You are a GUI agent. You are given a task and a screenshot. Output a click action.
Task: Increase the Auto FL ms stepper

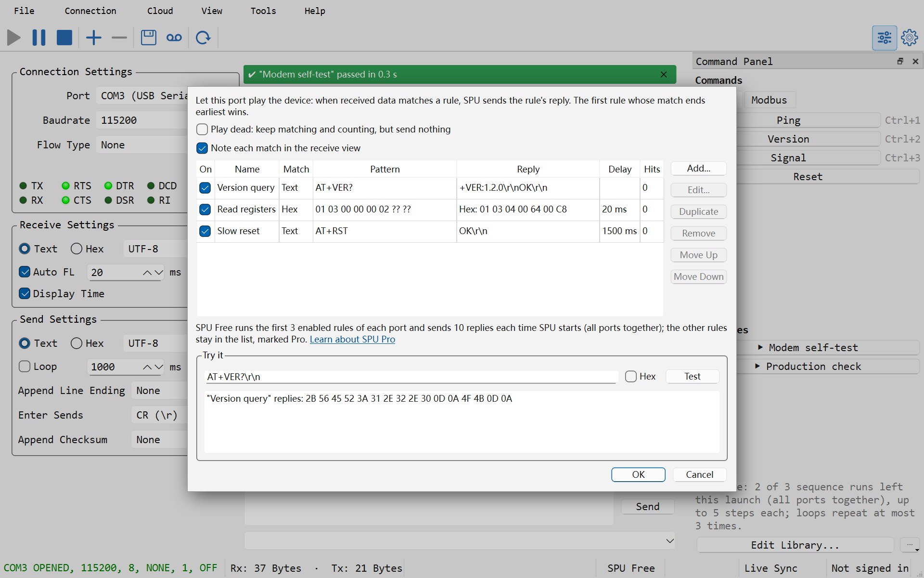click(x=147, y=273)
